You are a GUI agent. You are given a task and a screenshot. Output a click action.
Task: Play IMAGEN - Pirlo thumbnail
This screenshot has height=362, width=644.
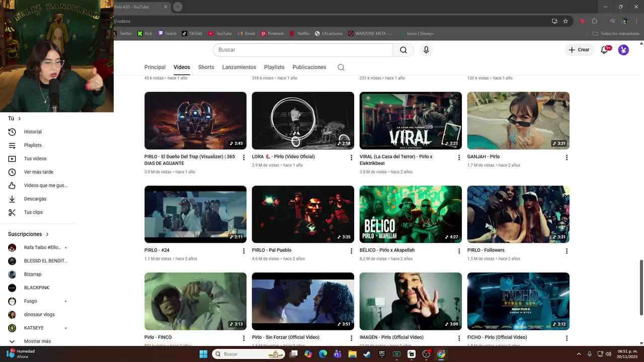click(x=411, y=301)
